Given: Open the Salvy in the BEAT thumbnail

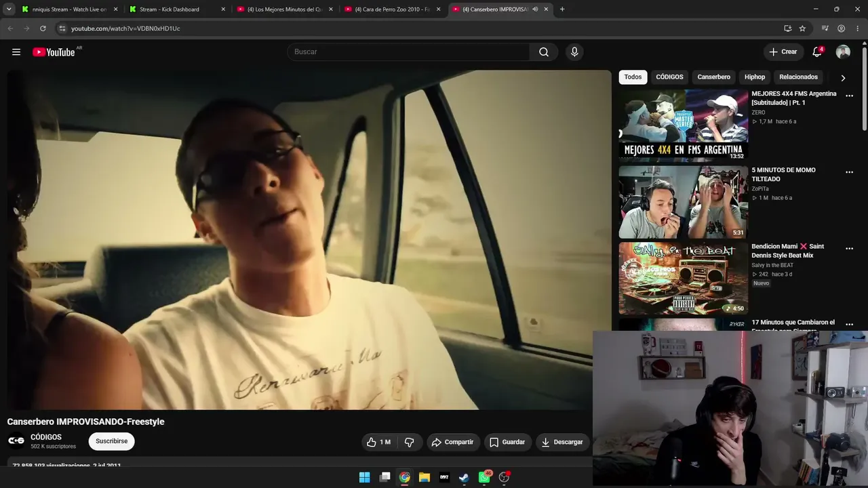Looking at the screenshot, I should point(684,279).
